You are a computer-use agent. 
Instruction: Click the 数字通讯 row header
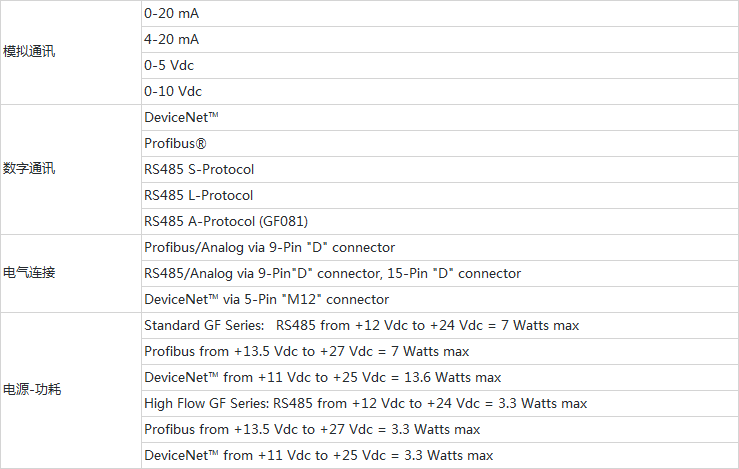pos(29,169)
